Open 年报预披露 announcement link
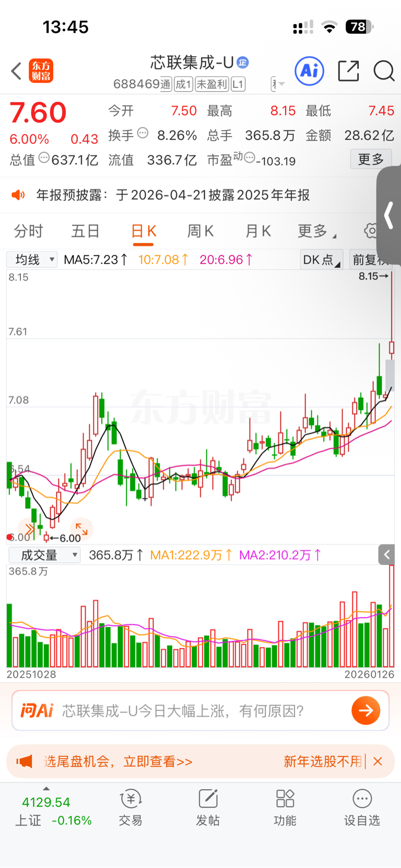The width and height of the screenshot is (401, 868). point(173,195)
